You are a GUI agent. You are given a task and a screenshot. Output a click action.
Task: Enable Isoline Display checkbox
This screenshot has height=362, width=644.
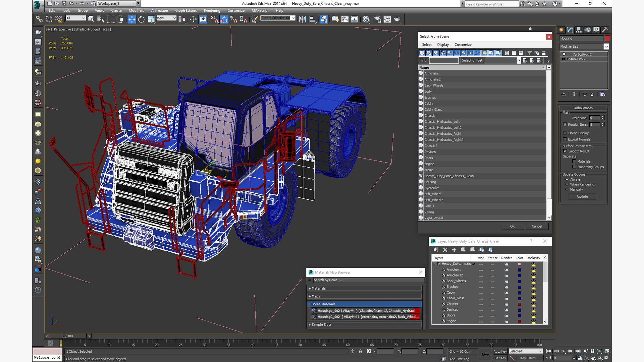click(565, 133)
